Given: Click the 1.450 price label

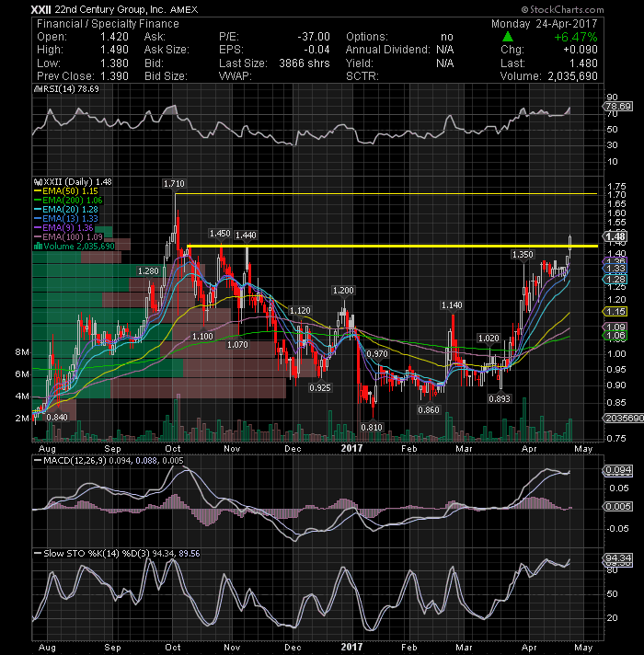Looking at the screenshot, I should pyautogui.click(x=220, y=234).
